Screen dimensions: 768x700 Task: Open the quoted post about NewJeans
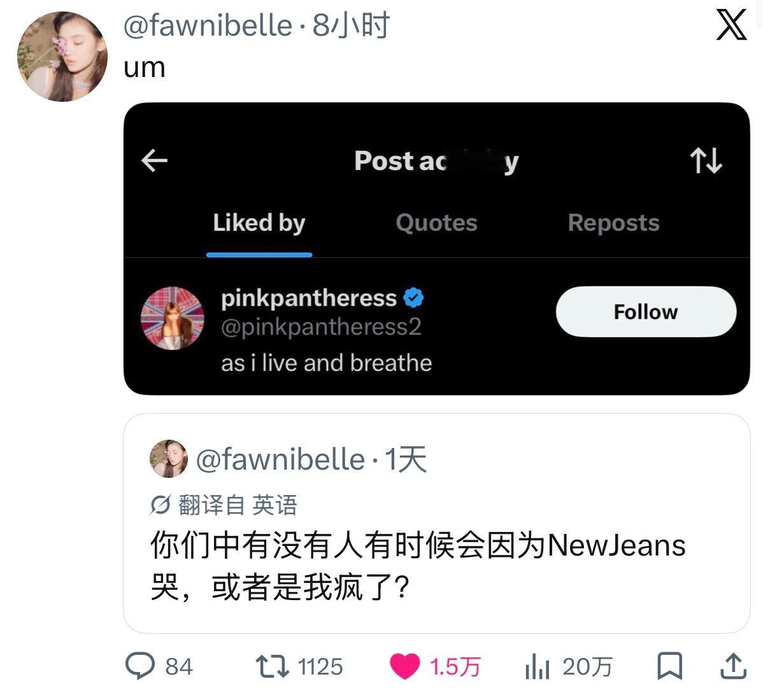pos(437,523)
